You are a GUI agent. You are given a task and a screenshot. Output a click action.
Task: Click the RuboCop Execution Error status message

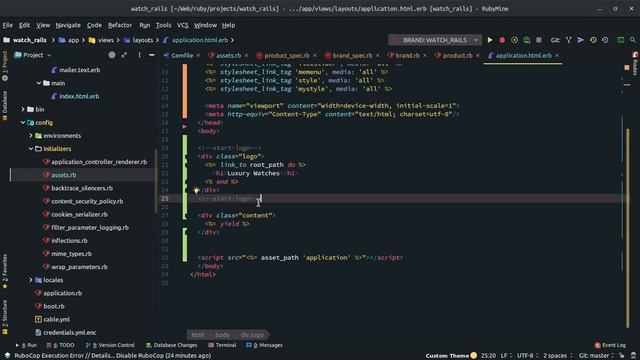(x=113, y=356)
